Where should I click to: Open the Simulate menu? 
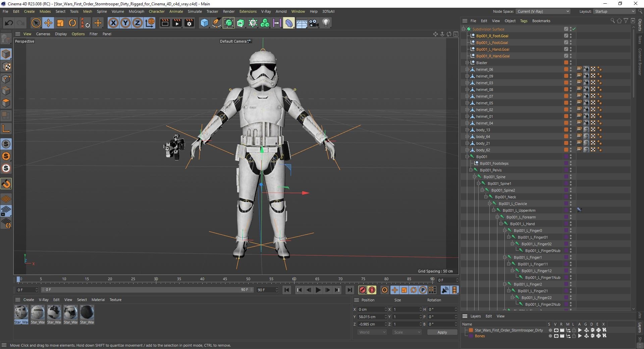tap(195, 11)
